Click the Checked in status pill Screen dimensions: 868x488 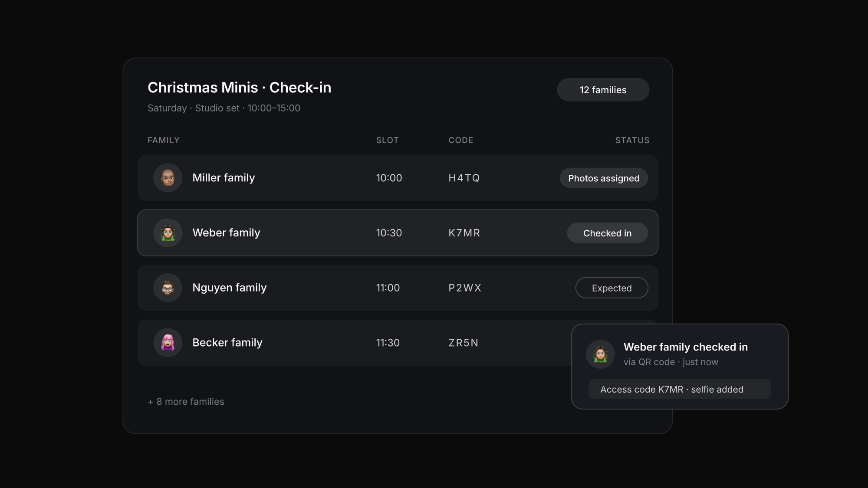(607, 233)
